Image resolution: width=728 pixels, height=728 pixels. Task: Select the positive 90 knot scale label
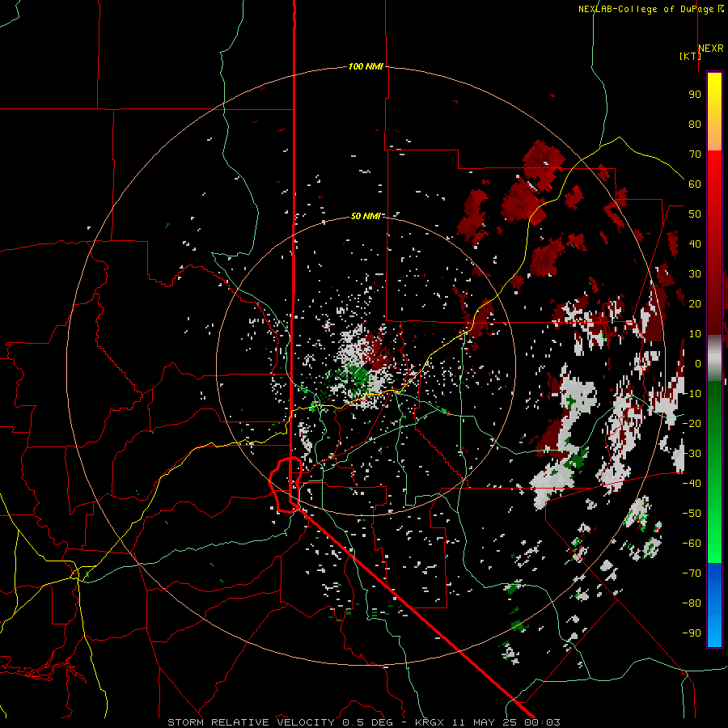[x=695, y=95]
